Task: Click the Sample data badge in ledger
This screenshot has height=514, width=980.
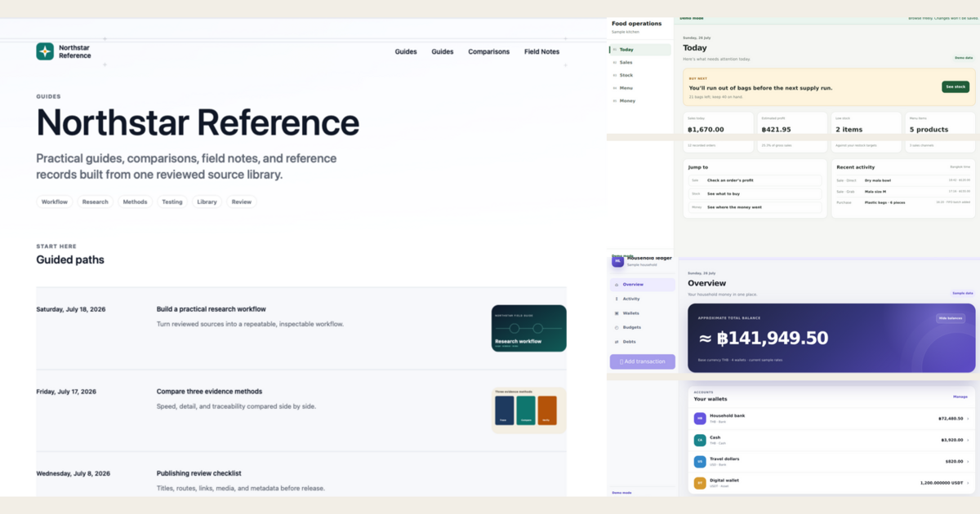Action: click(x=963, y=293)
